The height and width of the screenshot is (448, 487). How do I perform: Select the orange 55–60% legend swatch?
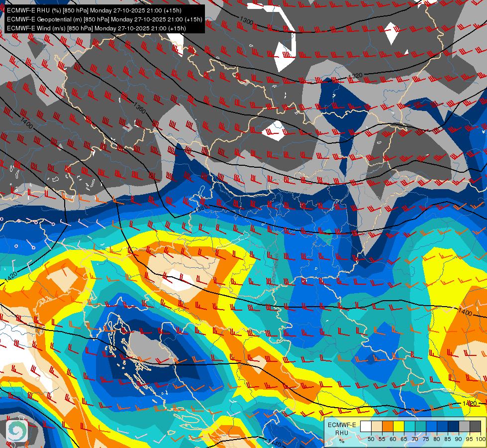(x=388, y=427)
